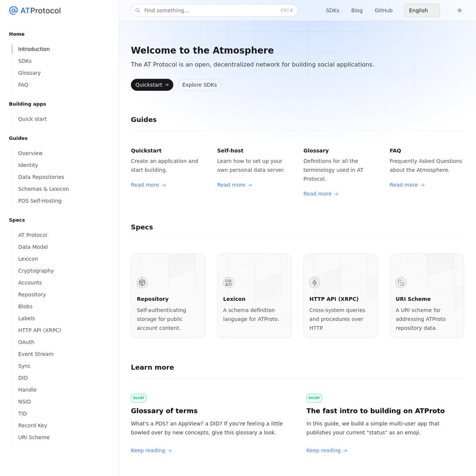The height and width of the screenshot is (476, 476).
Task: Open the HTTP API (XRPC) card title
Action: [x=334, y=299]
